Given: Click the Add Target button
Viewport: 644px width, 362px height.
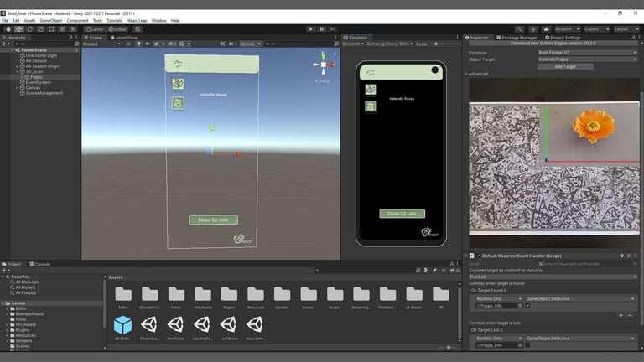Looking at the screenshot, I should (565, 66).
